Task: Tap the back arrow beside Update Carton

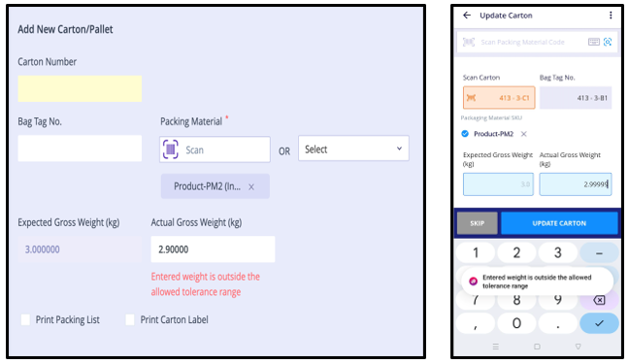Action: pos(467,16)
